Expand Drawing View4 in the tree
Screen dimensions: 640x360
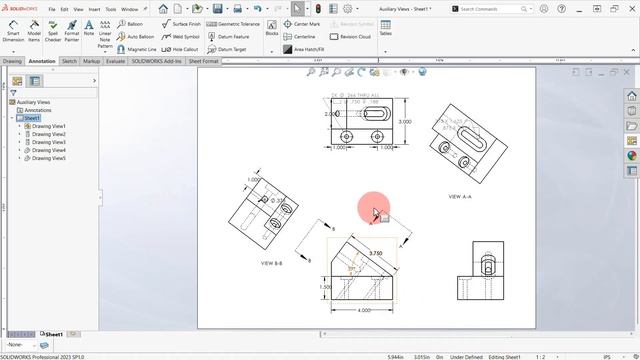click(x=20, y=150)
